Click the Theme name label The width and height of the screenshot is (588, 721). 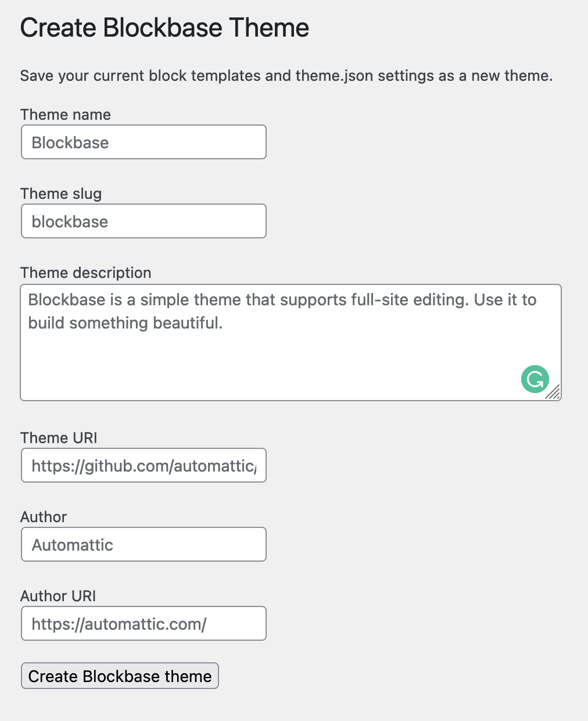65,115
